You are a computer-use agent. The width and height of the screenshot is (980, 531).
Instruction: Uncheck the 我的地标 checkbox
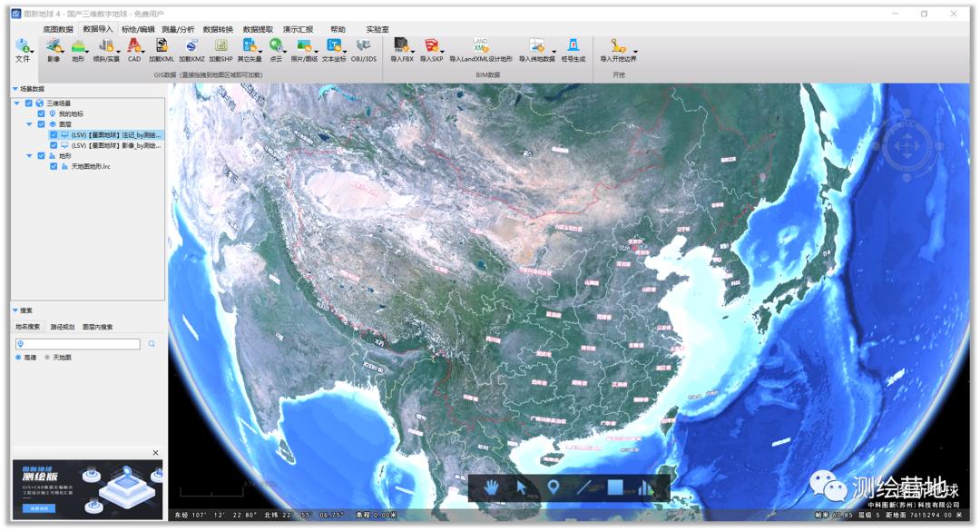(41, 113)
